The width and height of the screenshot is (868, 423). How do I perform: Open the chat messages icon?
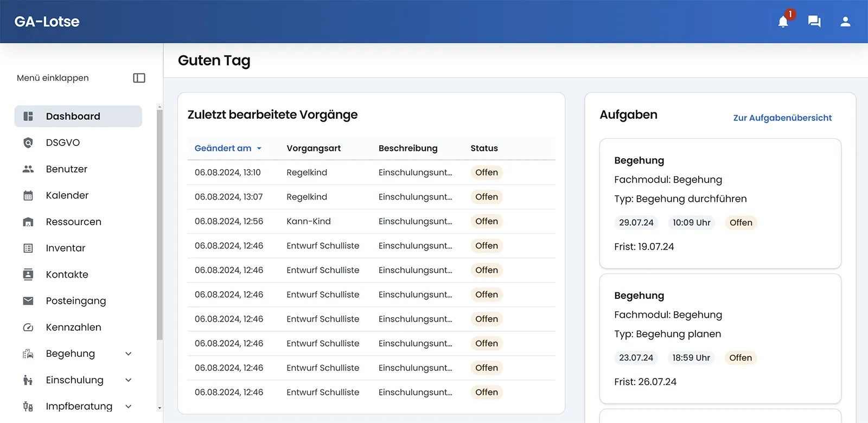tap(814, 22)
